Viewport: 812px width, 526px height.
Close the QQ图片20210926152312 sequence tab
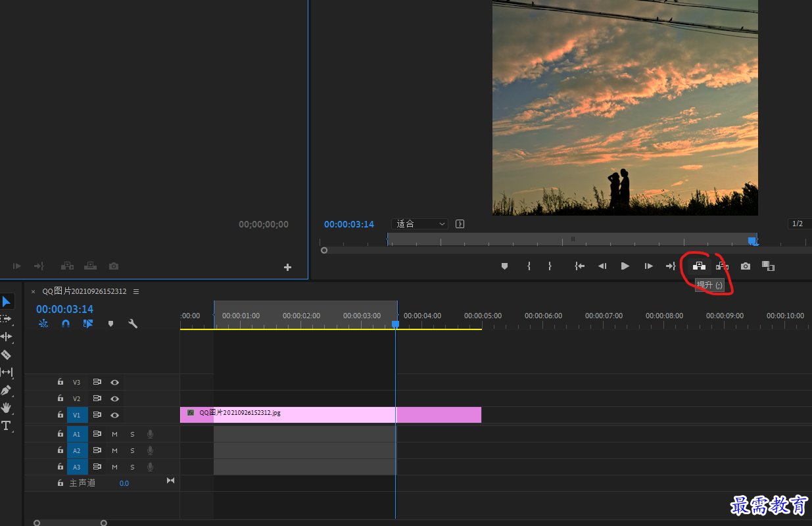33,291
